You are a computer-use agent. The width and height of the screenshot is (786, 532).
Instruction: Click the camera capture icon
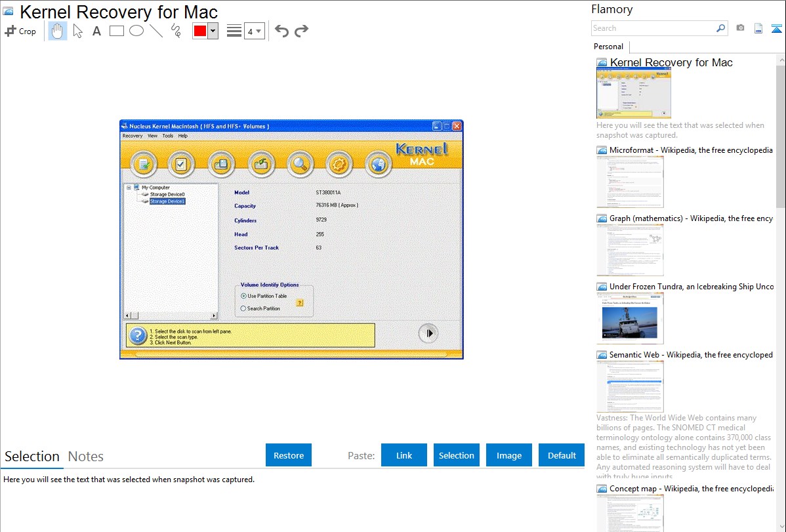(740, 28)
